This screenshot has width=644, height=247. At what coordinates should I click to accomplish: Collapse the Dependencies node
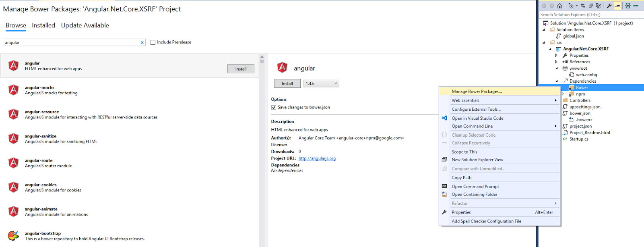click(557, 81)
